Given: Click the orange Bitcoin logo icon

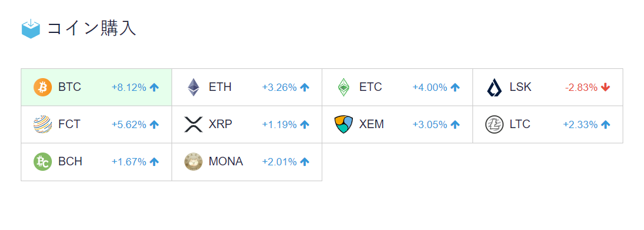Looking at the screenshot, I should [x=43, y=87].
